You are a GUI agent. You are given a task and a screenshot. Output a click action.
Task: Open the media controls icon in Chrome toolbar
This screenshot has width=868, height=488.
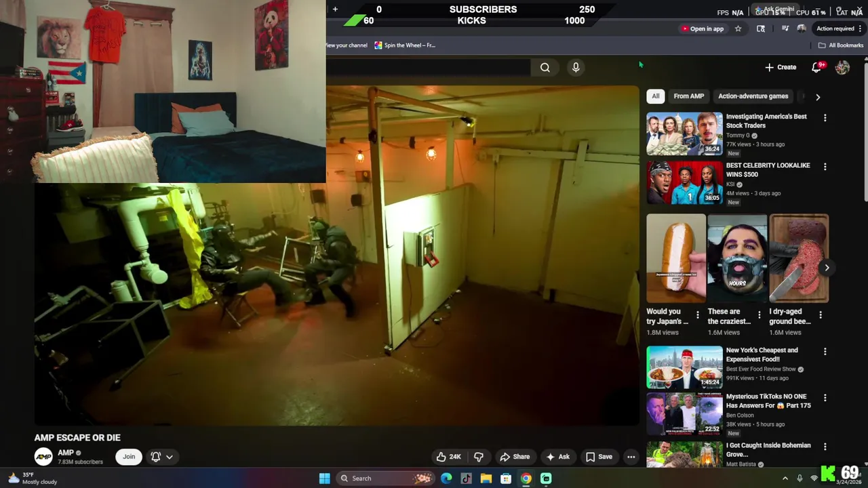[785, 28]
